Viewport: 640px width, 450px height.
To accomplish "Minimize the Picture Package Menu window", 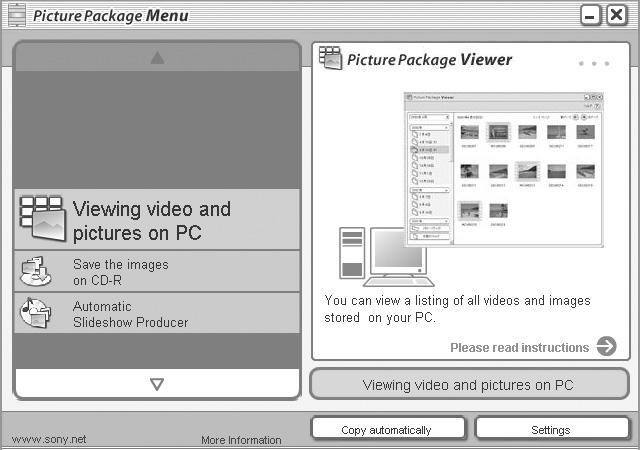I will click(x=591, y=16).
